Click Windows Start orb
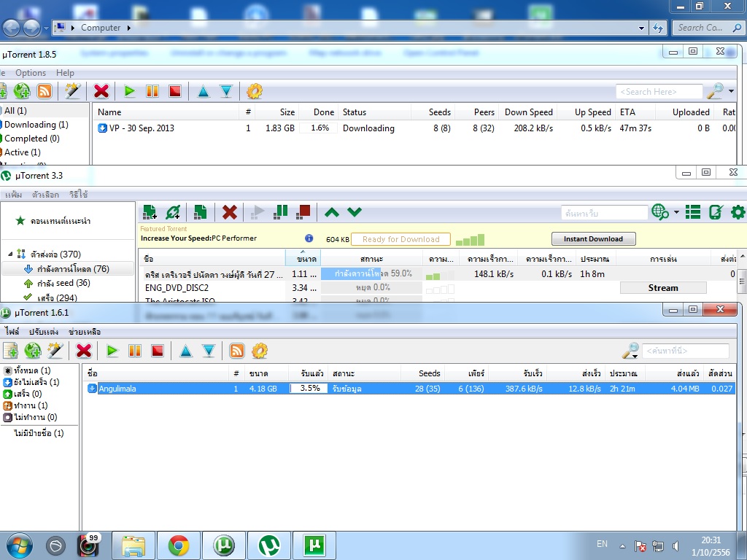This screenshot has width=747, height=560. 20,545
